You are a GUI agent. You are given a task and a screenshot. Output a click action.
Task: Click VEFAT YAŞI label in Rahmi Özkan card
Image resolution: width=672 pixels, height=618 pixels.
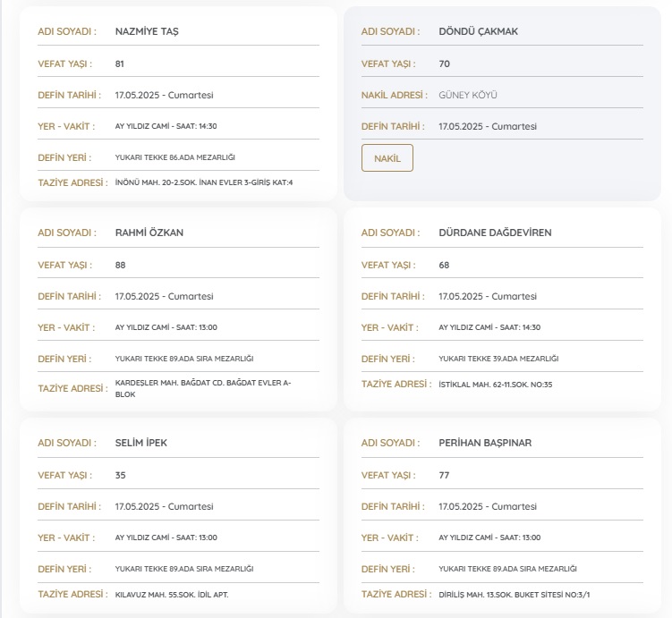(64, 265)
